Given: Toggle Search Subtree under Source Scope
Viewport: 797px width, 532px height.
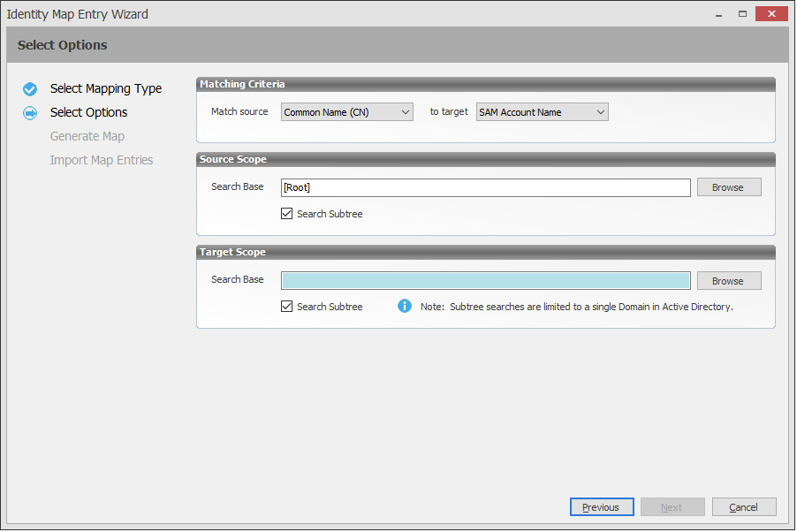Looking at the screenshot, I should (x=286, y=214).
